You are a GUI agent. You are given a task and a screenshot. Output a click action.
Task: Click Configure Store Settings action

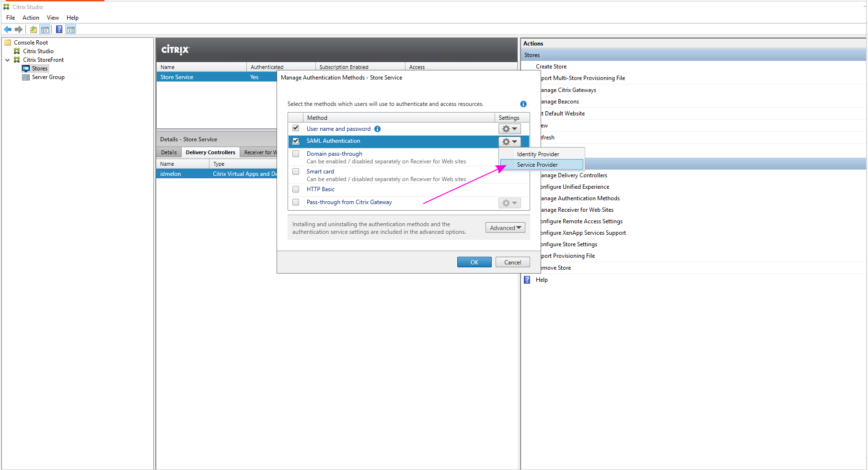coord(569,244)
